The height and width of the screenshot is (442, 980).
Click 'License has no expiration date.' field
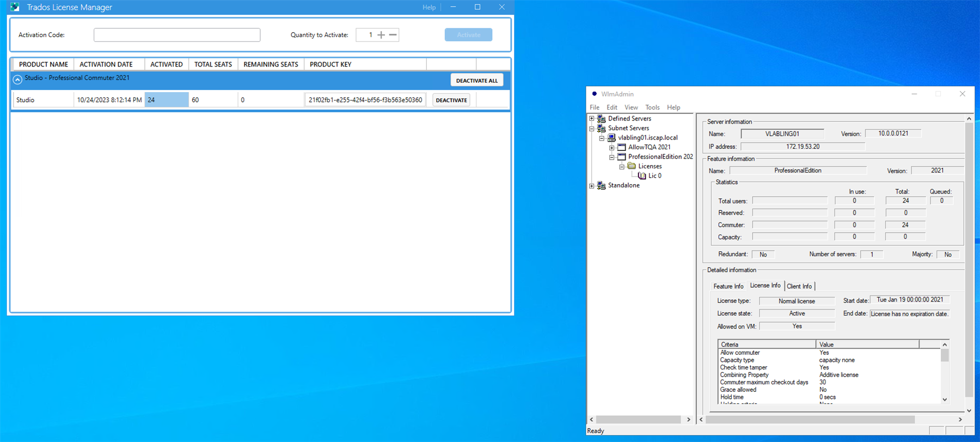coord(909,314)
